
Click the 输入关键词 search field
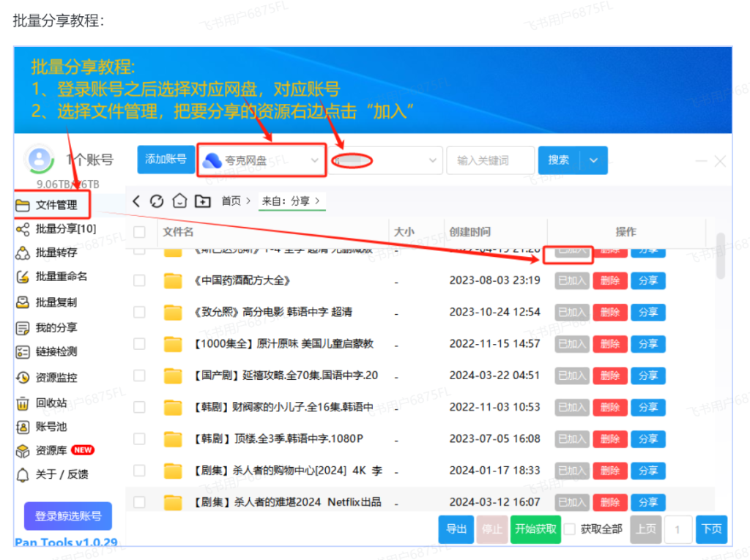point(489,160)
